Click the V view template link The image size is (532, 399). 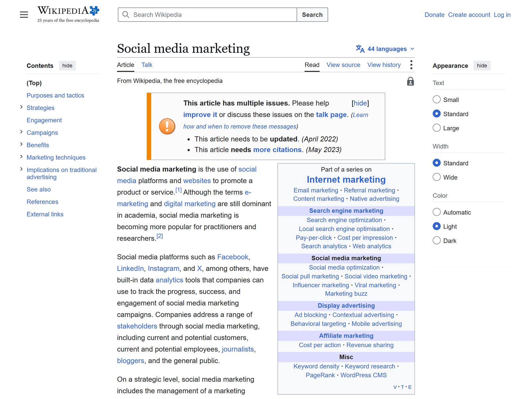(395, 387)
